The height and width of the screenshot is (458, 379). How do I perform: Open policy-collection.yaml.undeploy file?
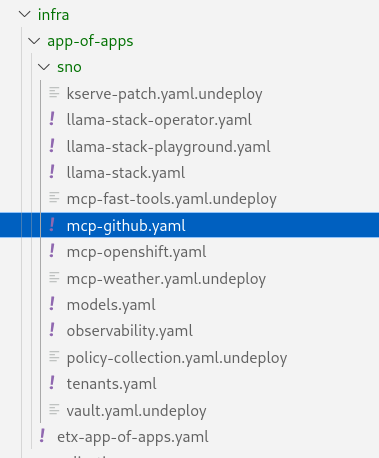click(x=177, y=358)
